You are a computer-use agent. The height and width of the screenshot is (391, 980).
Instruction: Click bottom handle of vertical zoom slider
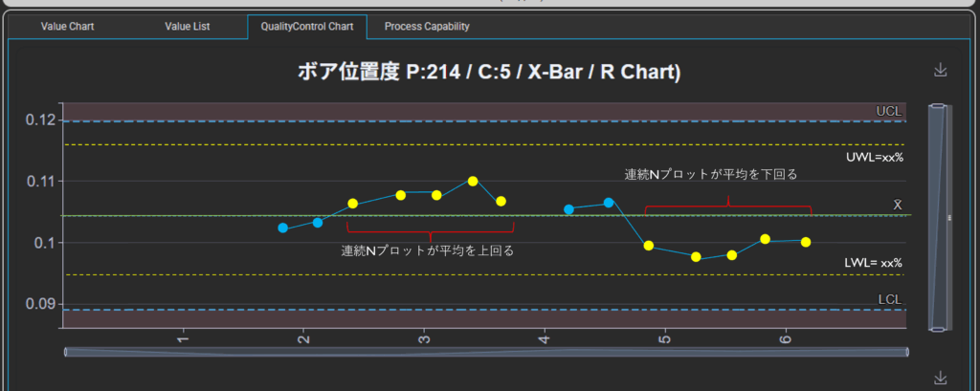(939, 328)
